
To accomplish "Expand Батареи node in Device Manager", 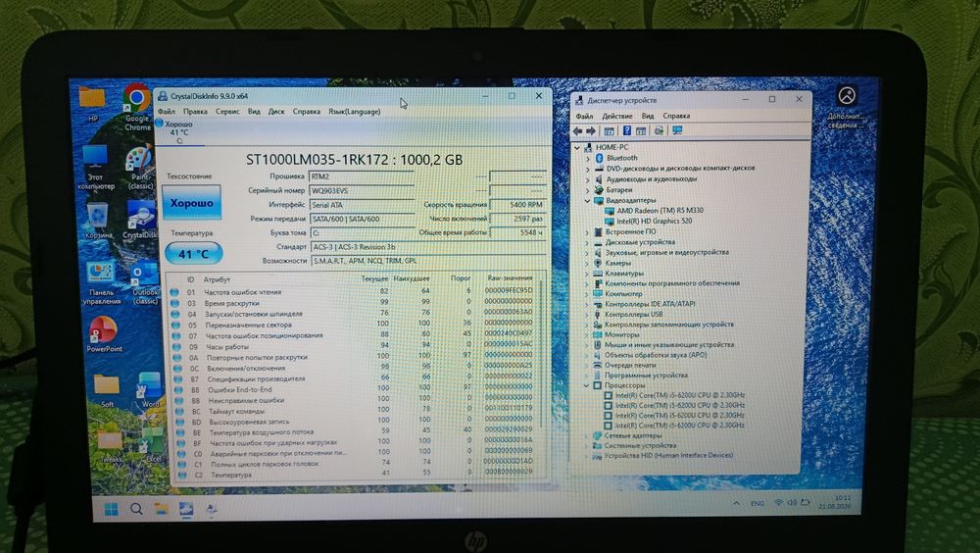I will point(587,189).
